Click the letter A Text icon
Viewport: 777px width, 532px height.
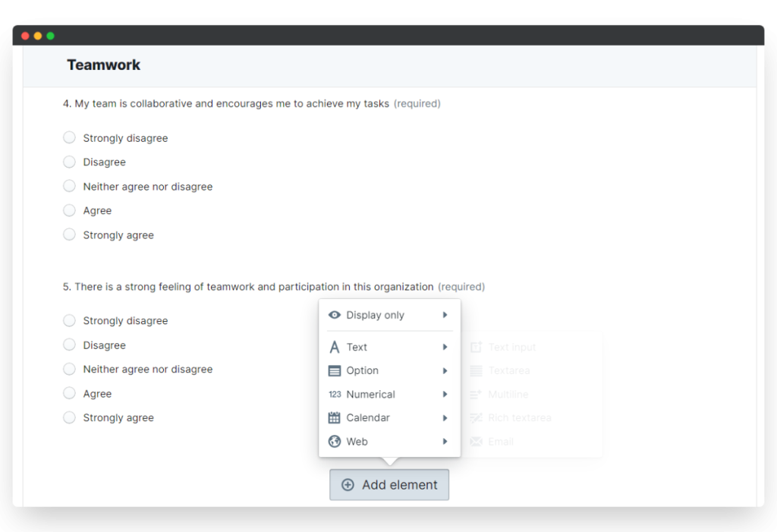coord(335,348)
